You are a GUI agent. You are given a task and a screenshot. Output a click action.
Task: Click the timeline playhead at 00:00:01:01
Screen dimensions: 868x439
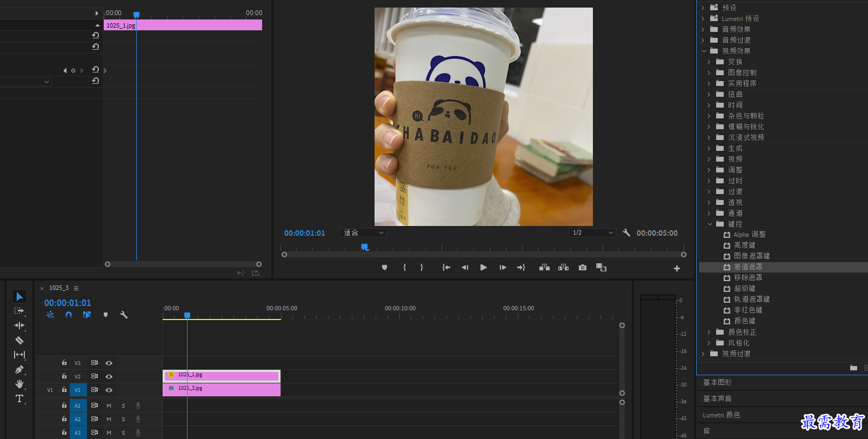coord(187,315)
